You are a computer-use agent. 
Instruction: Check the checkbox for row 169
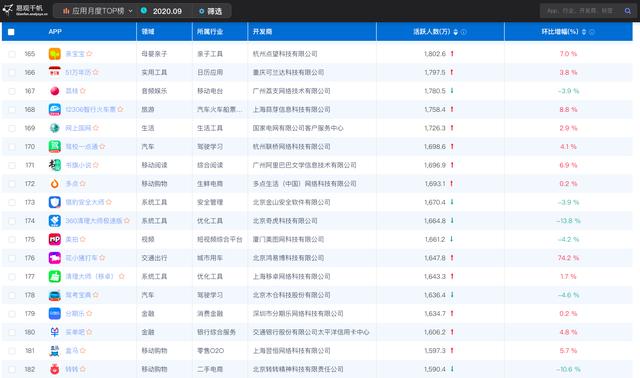pos(12,128)
